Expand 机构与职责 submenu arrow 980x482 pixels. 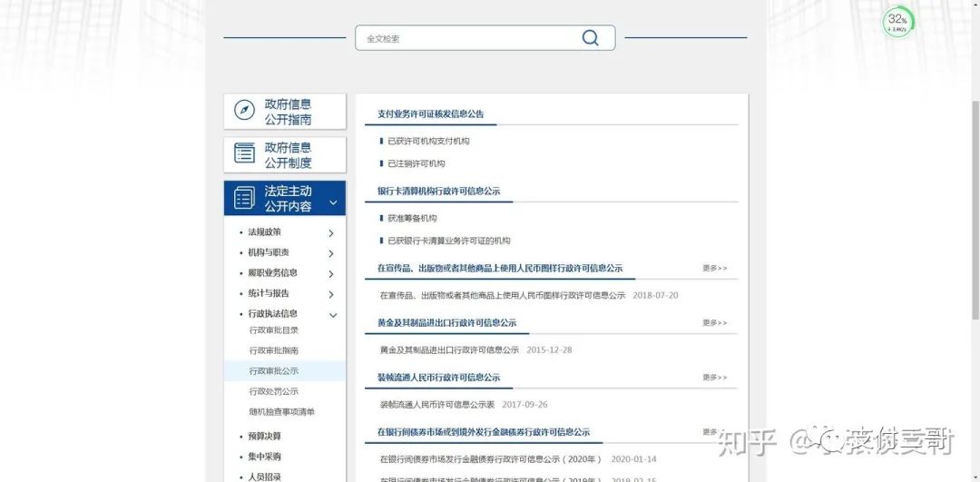[330, 254]
